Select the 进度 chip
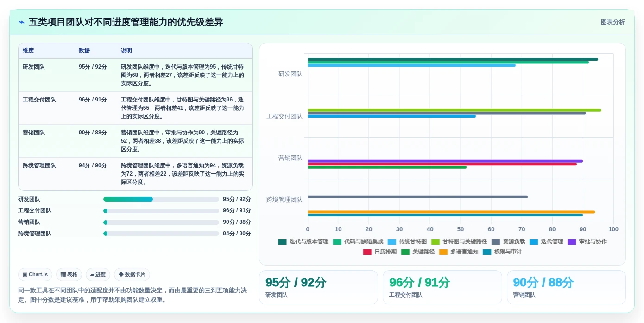 [98, 274]
